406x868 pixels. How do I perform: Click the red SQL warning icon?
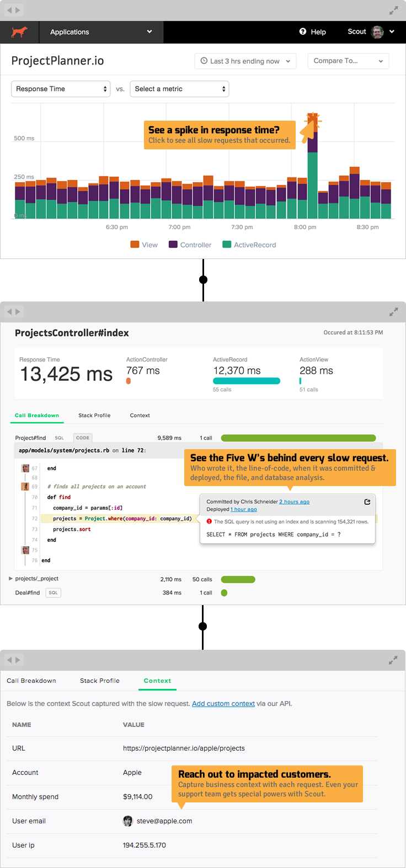[209, 521]
